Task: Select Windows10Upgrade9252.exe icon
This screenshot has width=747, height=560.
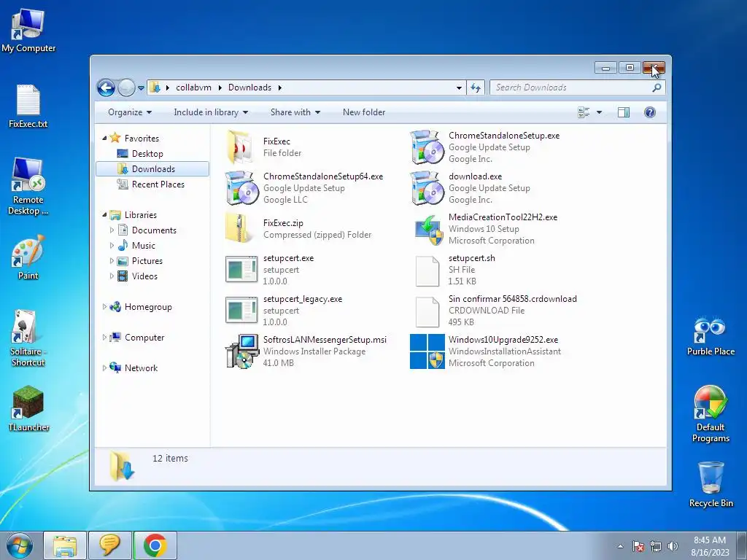Action: [x=427, y=351]
